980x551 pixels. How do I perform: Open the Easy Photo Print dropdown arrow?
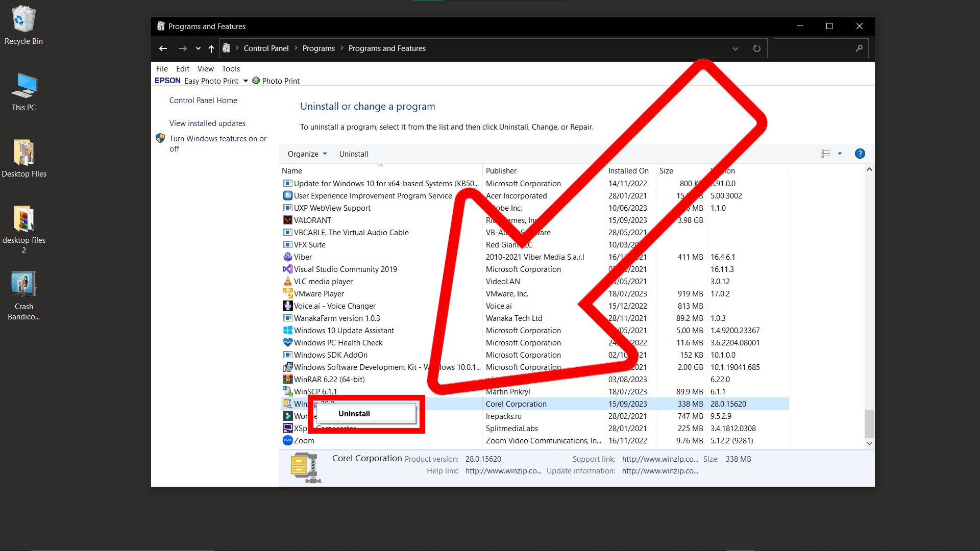(x=246, y=81)
